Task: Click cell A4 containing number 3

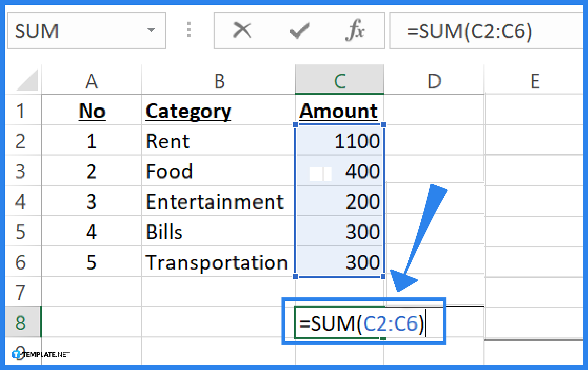Action: [92, 201]
